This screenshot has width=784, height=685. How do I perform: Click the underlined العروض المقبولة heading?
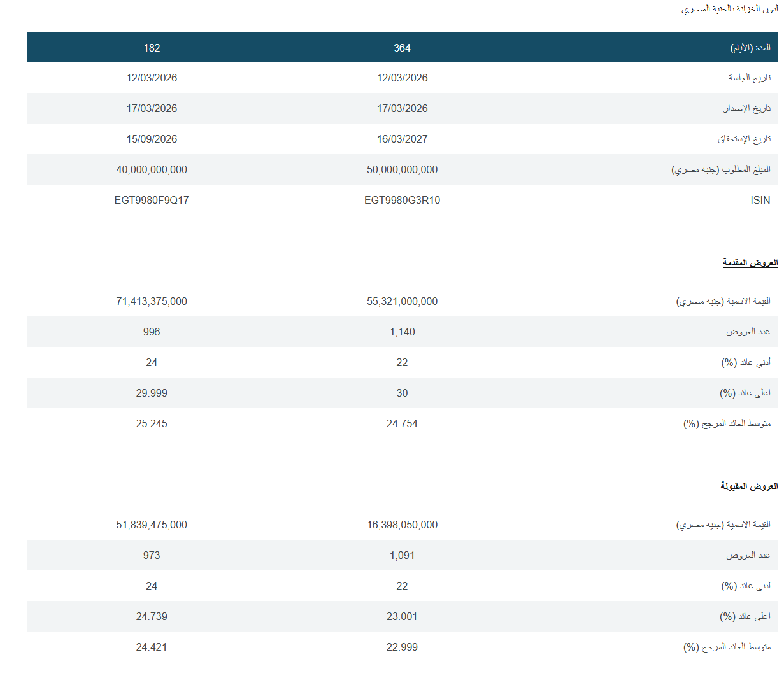(x=749, y=486)
